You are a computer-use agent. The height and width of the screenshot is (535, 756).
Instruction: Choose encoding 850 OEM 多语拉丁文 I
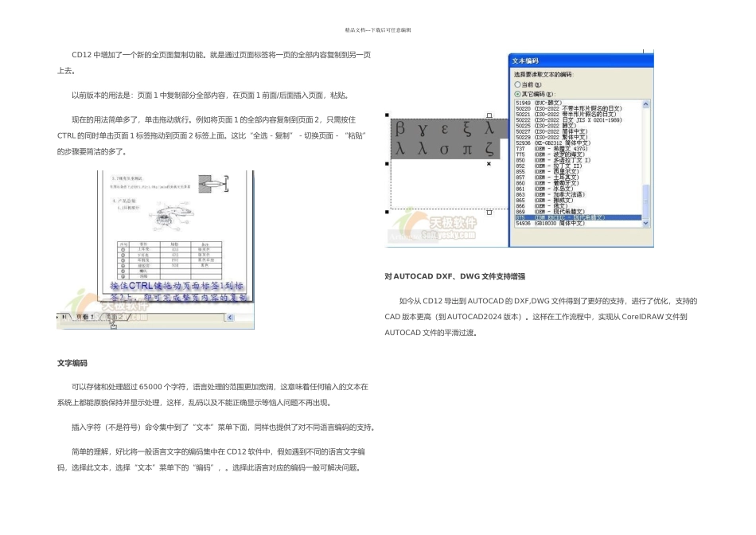pos(578,160)
